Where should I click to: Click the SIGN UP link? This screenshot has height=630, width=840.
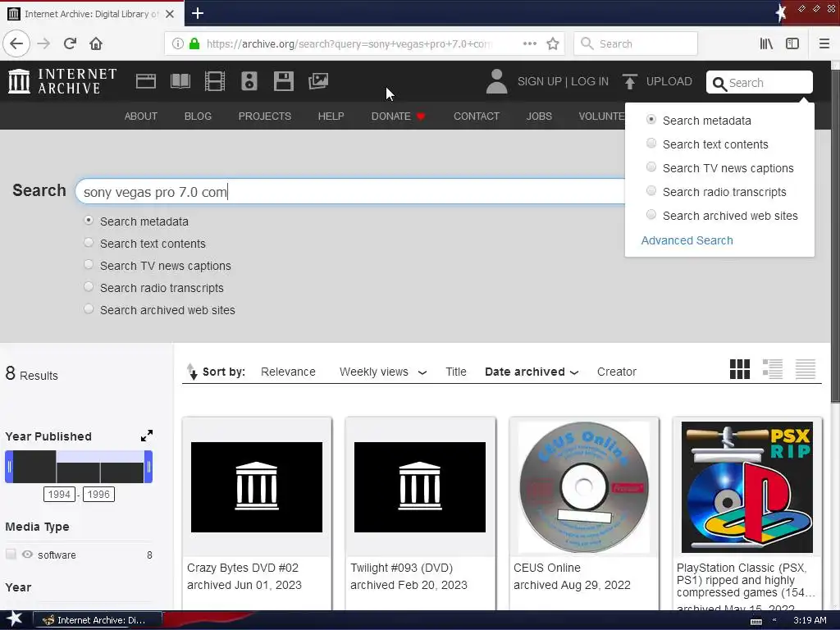540,81
